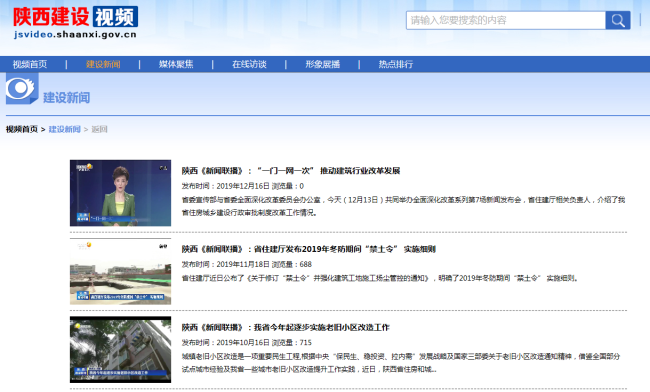Open the 建设新闻 nav menu item

point(103,64)
